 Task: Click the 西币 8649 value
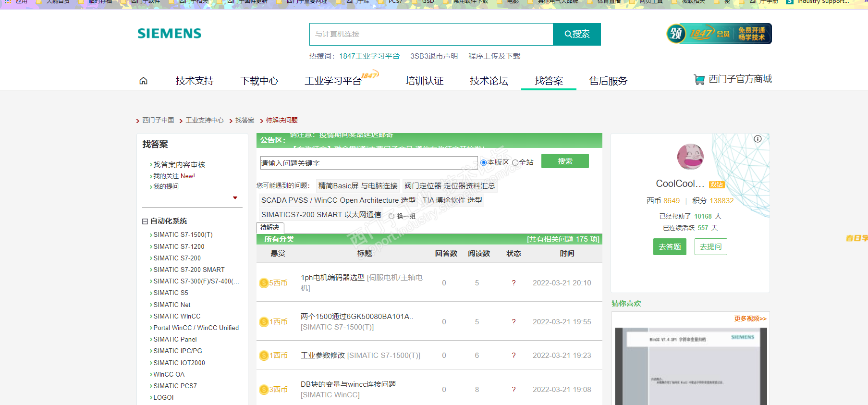click(672, 201)
